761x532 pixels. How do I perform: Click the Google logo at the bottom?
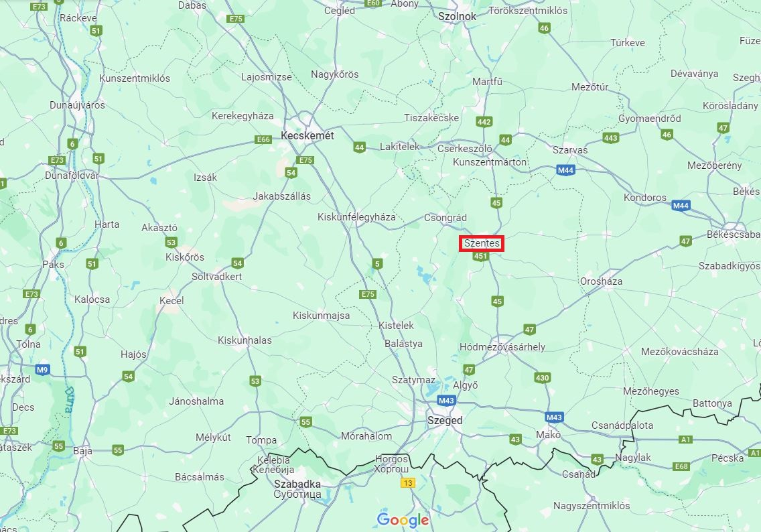[403, 521]
